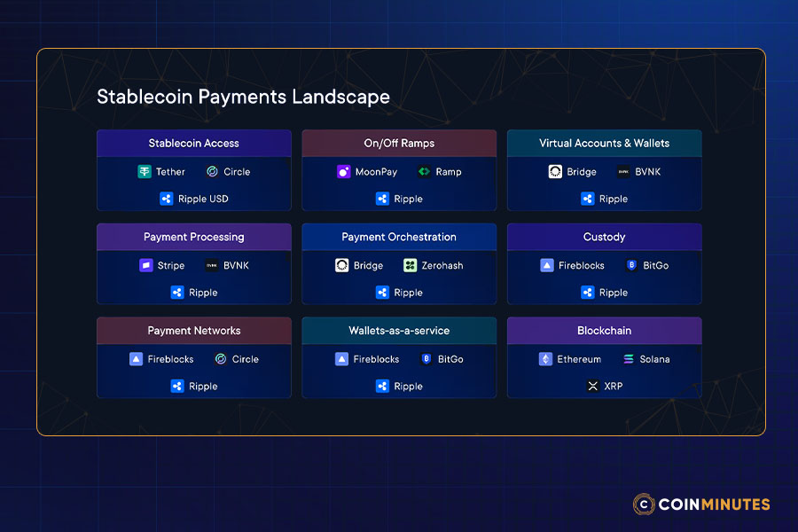Open the Stablecoin Access category header
798x532 pixels.
point(193,144)
